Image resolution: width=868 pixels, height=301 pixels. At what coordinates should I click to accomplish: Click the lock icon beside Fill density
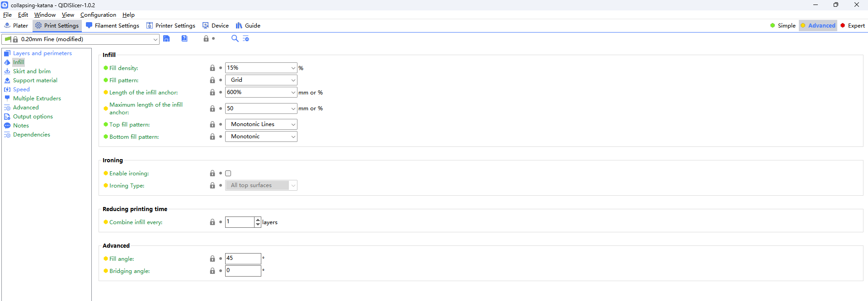pos(212,68)
